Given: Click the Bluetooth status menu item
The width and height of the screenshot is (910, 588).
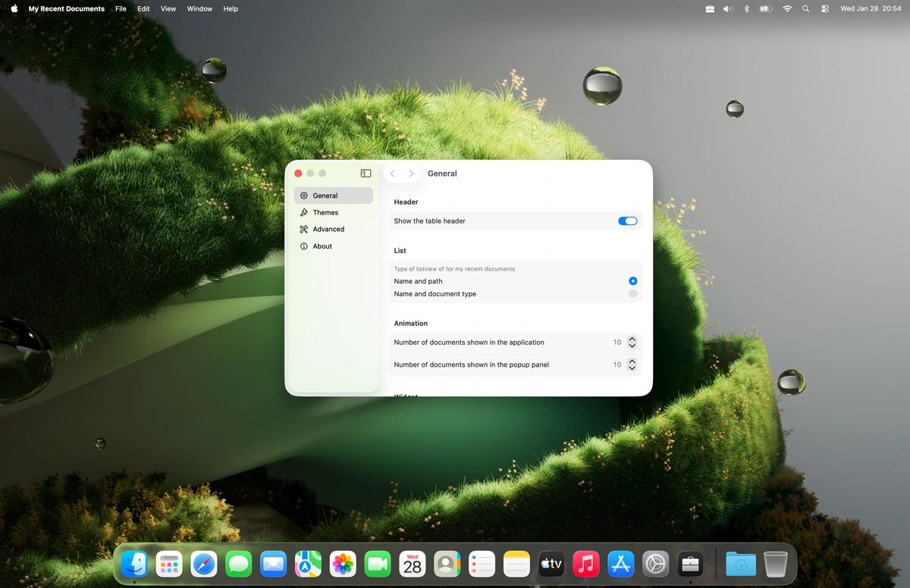Looking at the screenshot, I should [x=745, y=8].
